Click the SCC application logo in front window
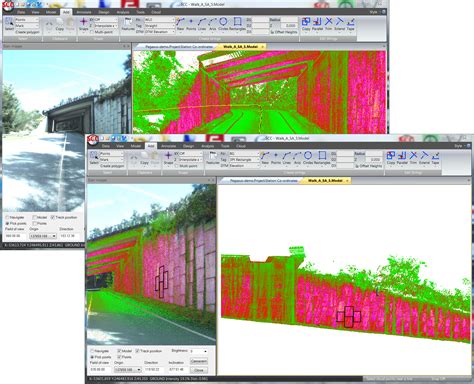This screenshot has width=474, height=384. (x=92, y=140)
